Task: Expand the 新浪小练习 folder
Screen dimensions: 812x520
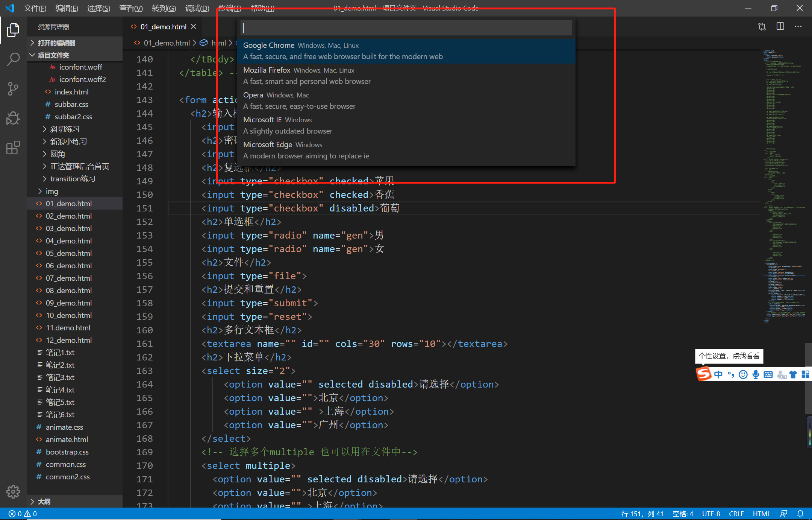Action: click(x=68, y=141)
